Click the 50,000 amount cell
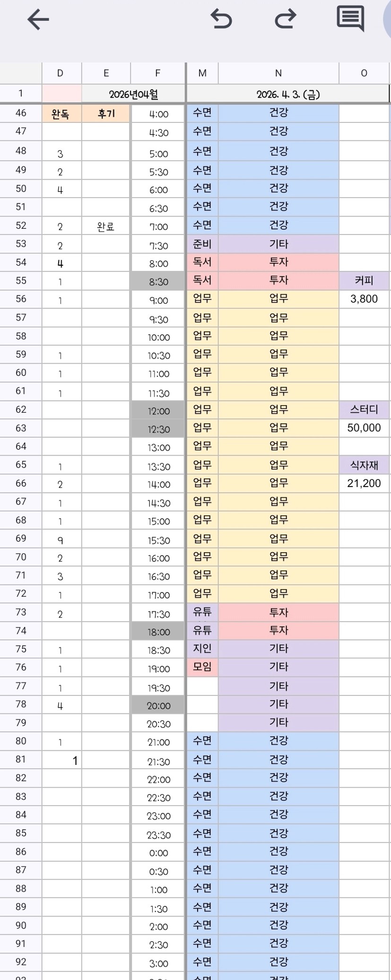Viewport: 391px width, 980px height. (364, 428)
